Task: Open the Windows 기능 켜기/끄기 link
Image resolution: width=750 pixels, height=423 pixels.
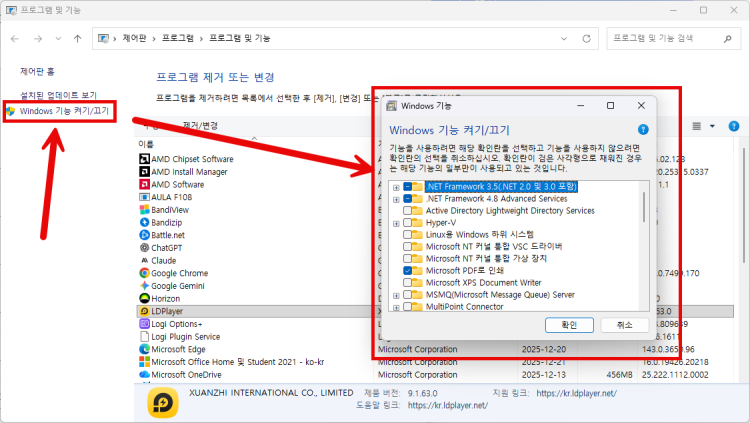Action: tap(65, 110)
